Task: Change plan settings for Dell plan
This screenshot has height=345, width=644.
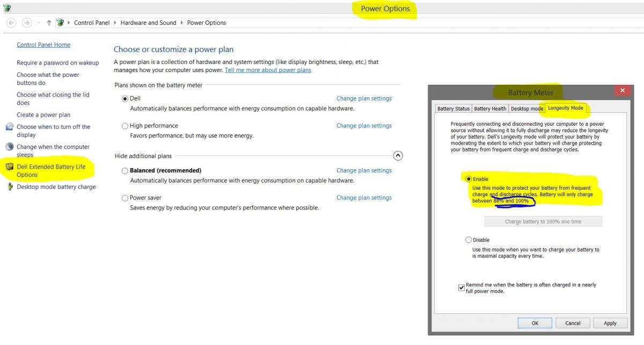Action: 364,98
